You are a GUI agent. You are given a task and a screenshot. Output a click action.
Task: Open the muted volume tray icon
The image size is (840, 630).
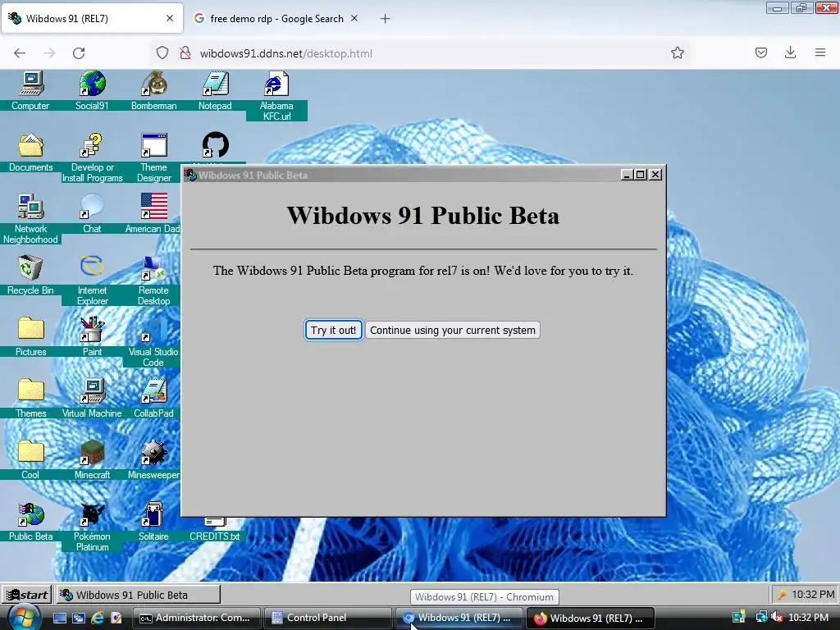777,618
